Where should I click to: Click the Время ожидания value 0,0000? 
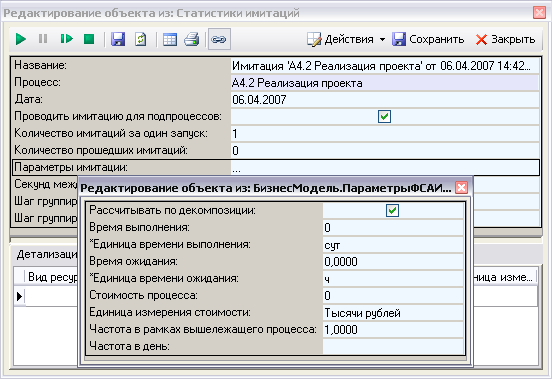pyautogui.click(x=393, y=261)
